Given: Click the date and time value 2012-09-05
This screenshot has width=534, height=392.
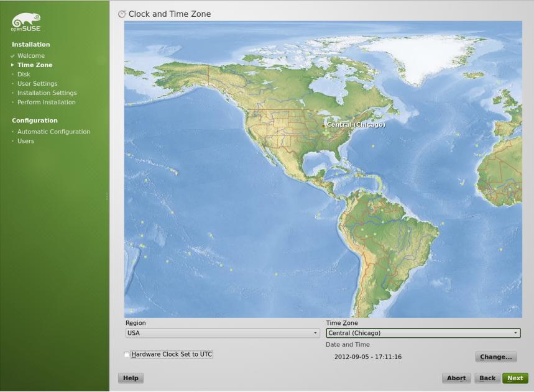Looking at the screenshot, I should click(x=368, y=357).
